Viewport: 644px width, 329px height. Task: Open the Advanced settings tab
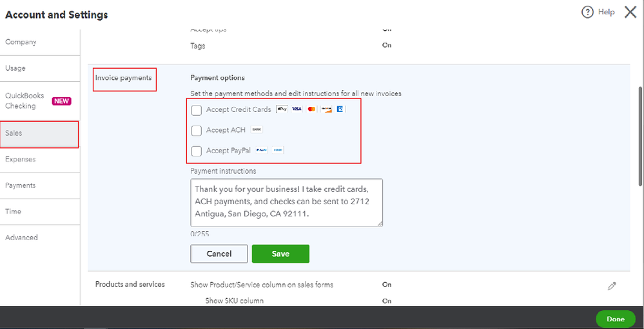[22, 238]
